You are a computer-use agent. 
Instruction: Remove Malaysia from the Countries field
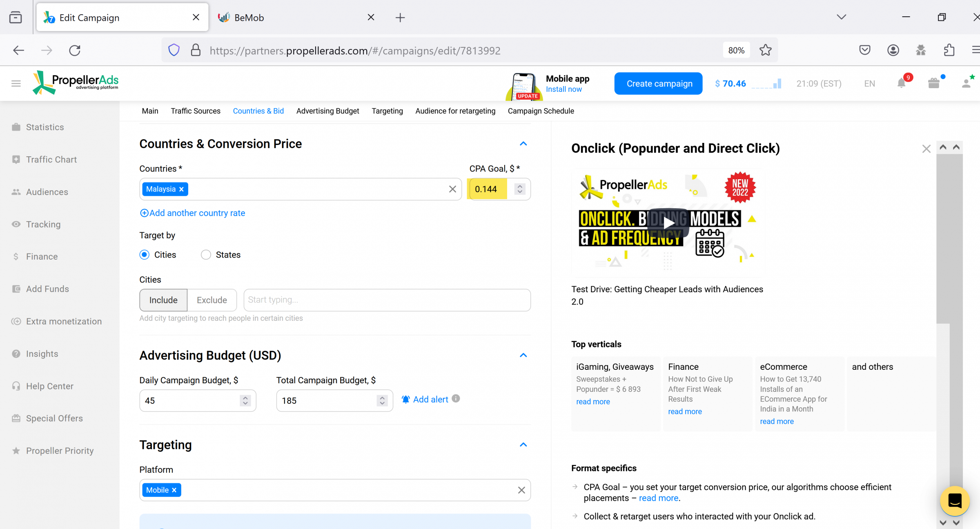(x=181, y=189)
